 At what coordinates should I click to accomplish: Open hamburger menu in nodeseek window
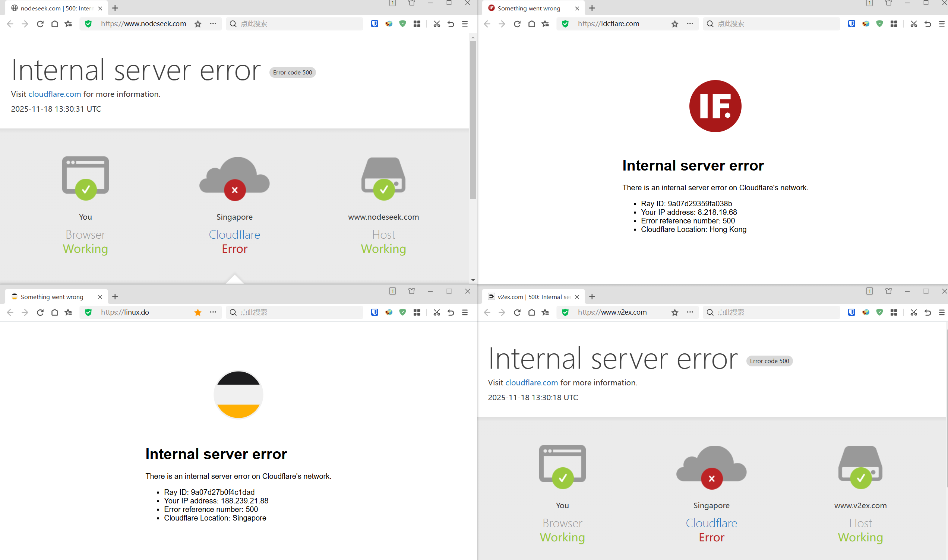(x=465, y=24)
